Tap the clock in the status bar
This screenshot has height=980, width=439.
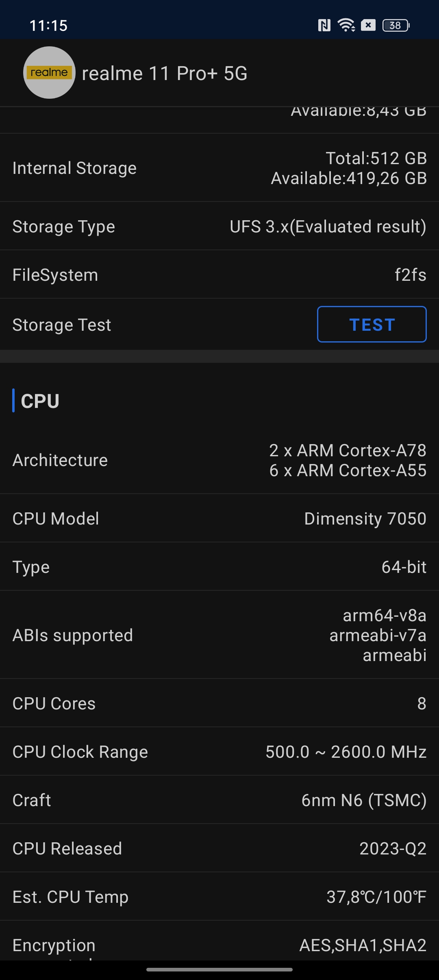tap(48, 26)
